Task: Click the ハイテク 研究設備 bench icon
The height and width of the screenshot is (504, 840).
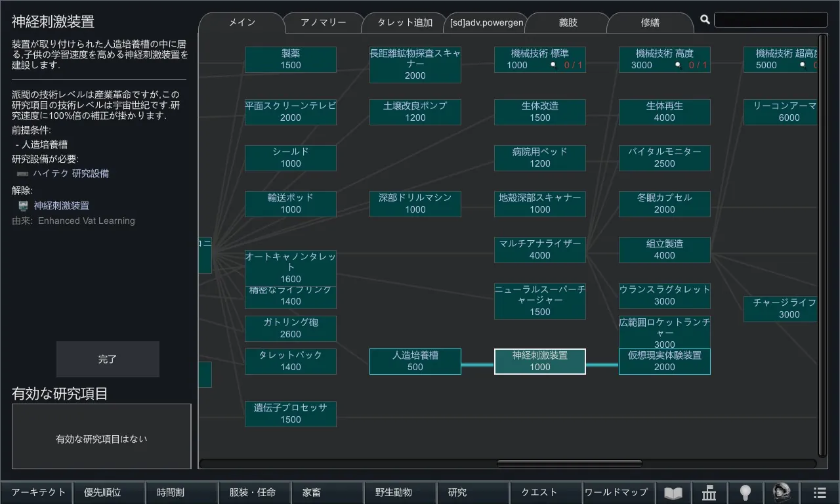Action: [23, 174]
